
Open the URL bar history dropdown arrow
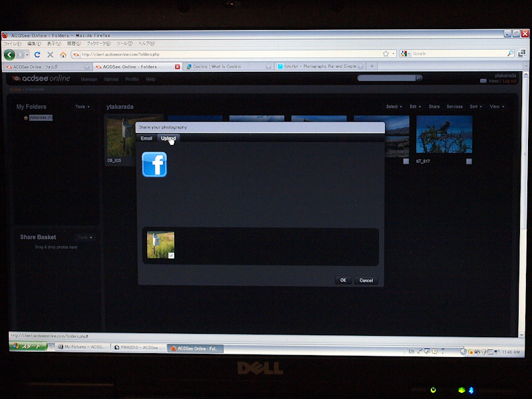[393, 54]
